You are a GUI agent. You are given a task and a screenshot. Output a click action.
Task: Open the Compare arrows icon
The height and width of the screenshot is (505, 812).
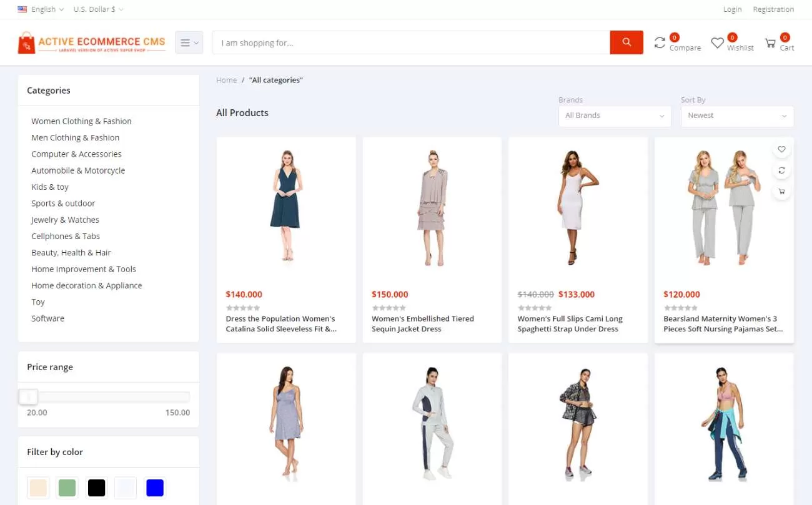(x=660, y=42)
